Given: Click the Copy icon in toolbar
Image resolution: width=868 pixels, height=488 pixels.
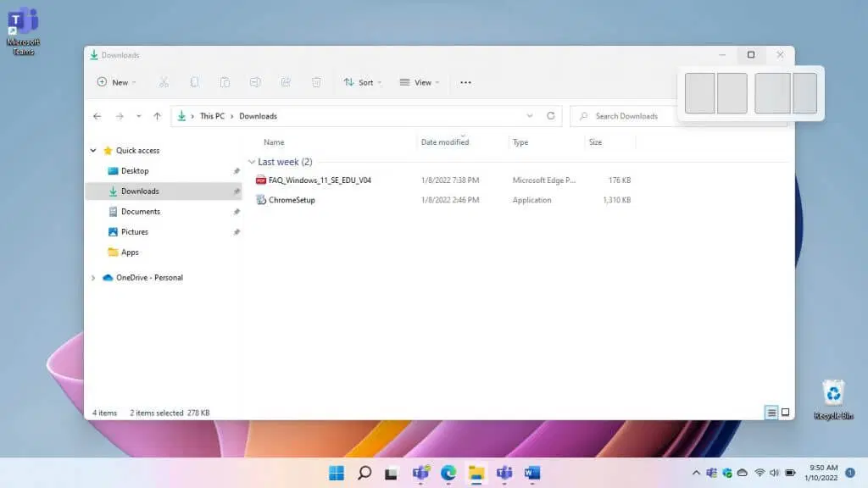Looking at the screenshot, I should click(x=194, y=82).
